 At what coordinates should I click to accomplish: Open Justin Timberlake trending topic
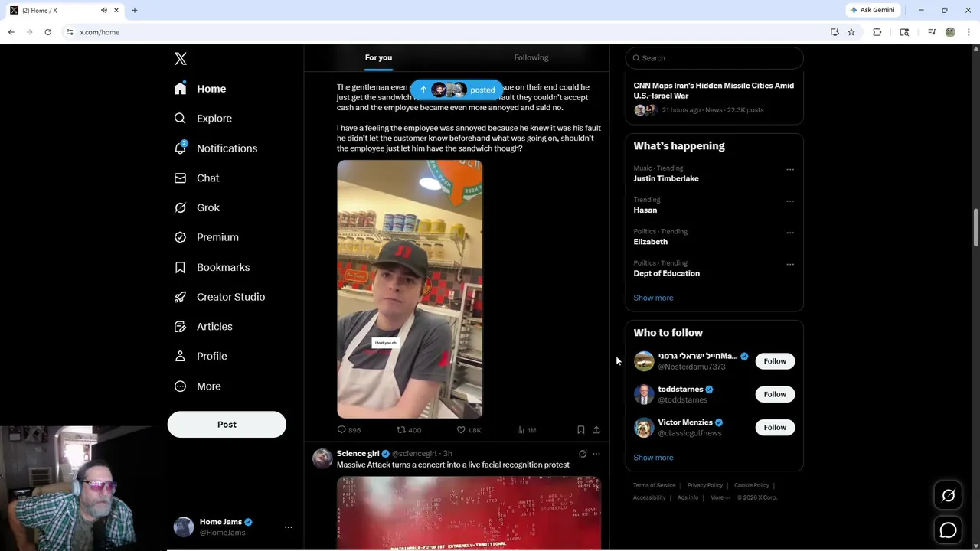[x=666, y=178]
